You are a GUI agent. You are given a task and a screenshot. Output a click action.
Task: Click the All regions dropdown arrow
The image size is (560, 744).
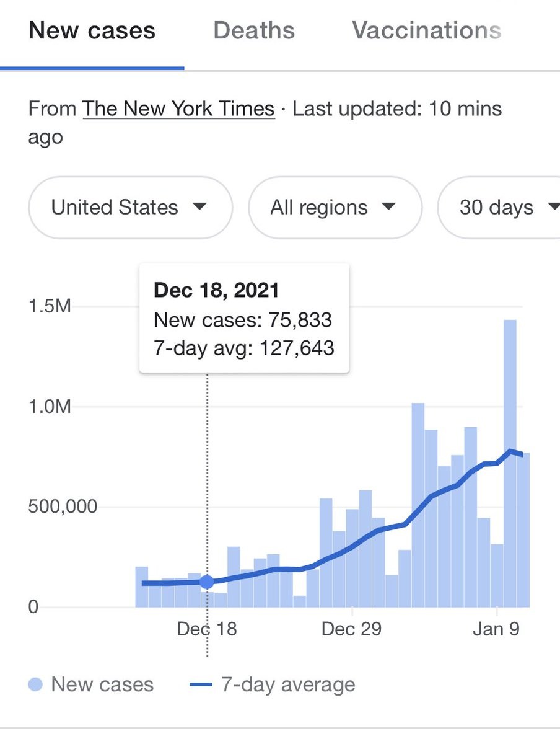[x=388, y=206]
